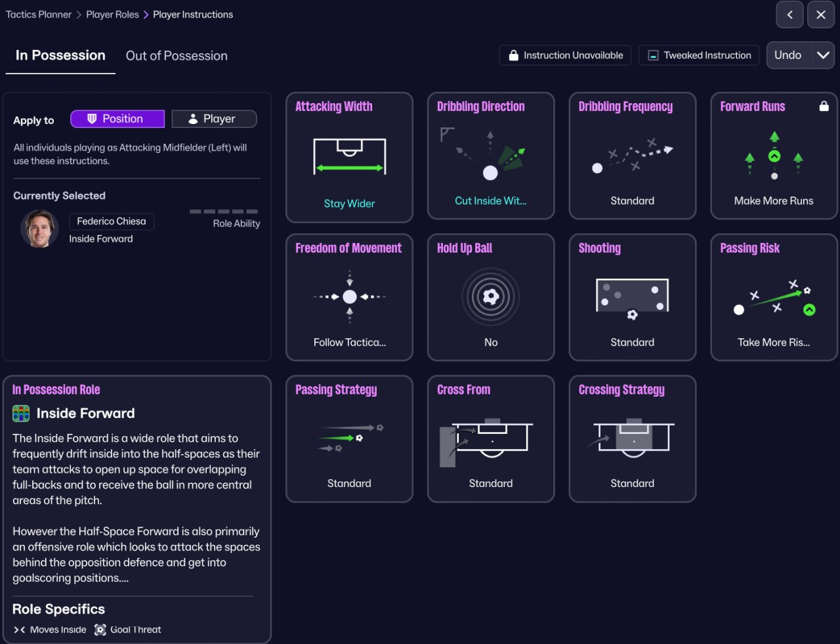
Task: Click the In Possession Role heading
Action: point(56,390)
